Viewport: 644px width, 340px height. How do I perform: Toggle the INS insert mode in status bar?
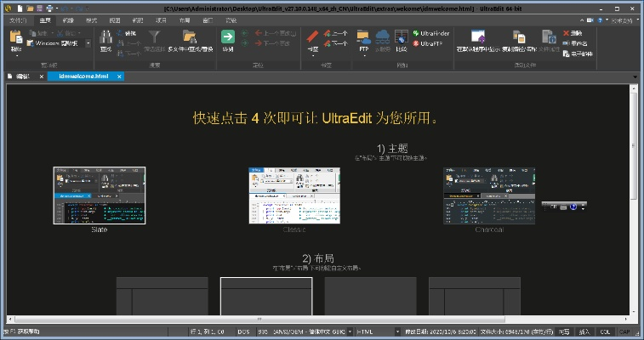[x=585, y=331]
